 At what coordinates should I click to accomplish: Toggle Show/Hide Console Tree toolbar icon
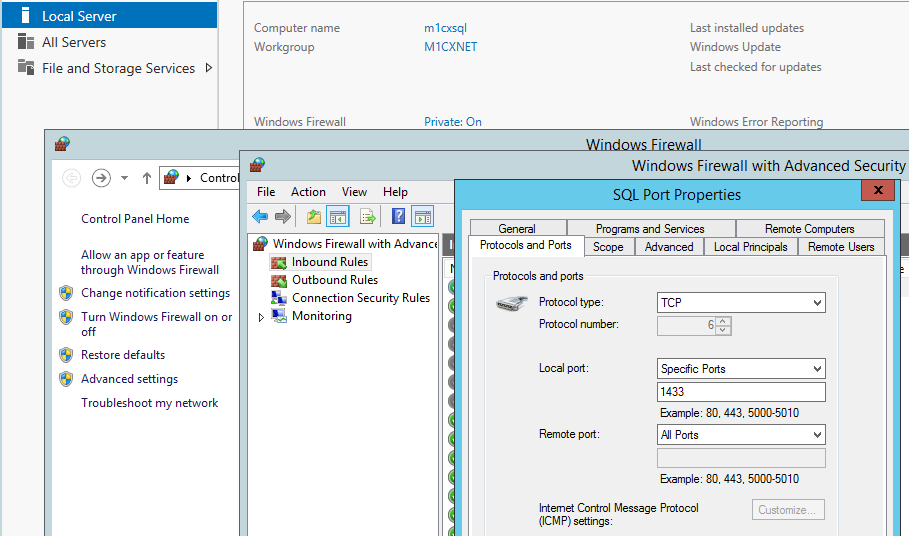click(x=338, y=217)
